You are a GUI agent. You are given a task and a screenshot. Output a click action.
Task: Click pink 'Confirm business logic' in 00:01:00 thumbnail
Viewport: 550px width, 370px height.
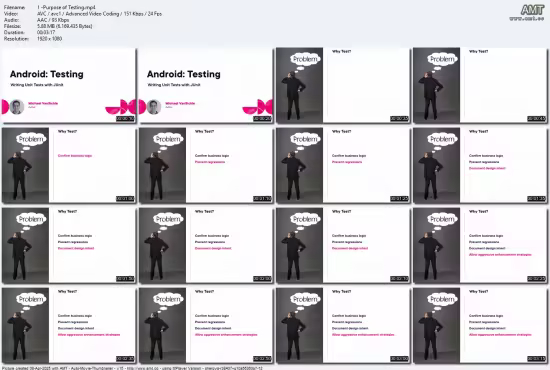click(x=75, y=156)
